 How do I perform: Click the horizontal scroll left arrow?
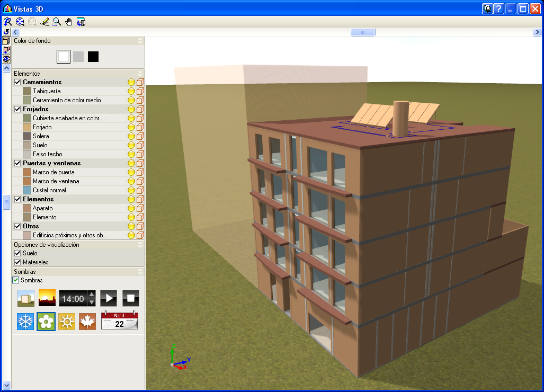coord(15,32)
